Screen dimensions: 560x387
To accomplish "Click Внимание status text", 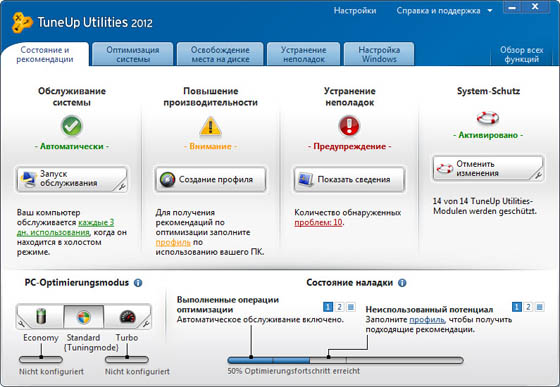I will [210, 146].
